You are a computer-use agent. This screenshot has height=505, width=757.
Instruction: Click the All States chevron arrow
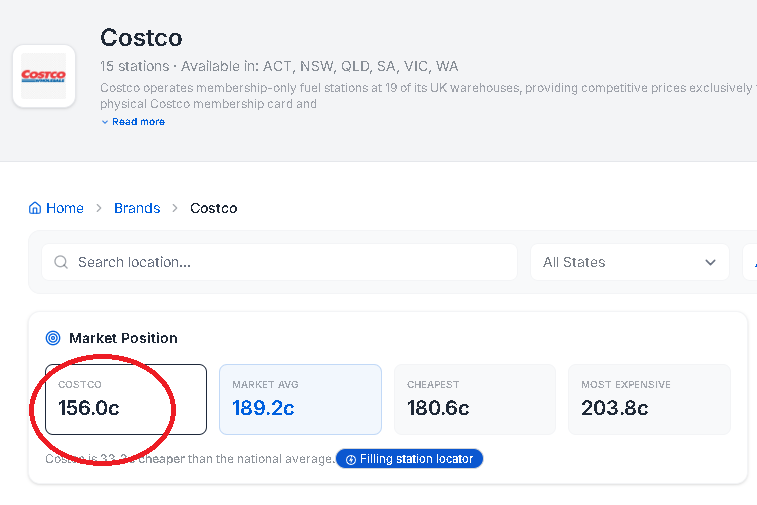(x=710, y=262)
